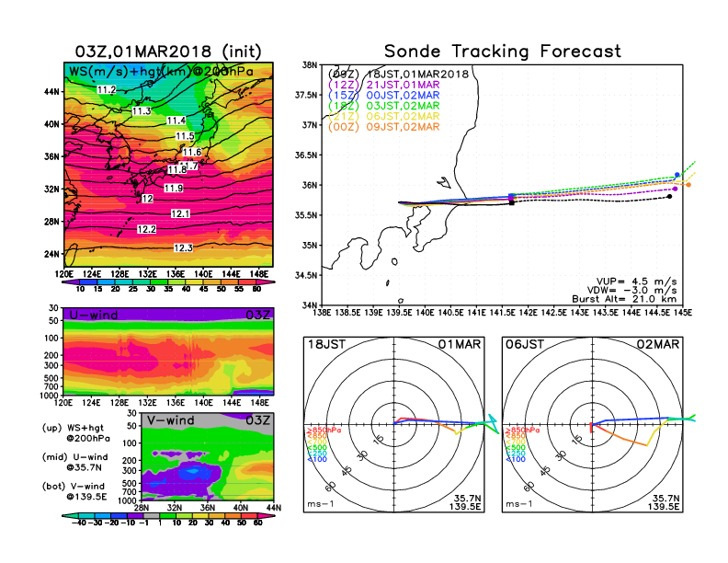
Task: Click the 12.3 height contour label
Action: pos(184,247)
